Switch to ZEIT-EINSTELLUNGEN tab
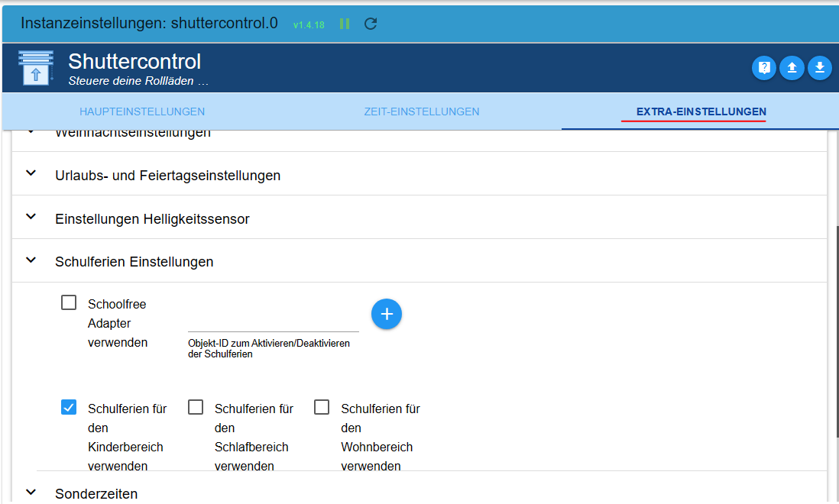This screenshot has height=504, width=839. point(422,111)
